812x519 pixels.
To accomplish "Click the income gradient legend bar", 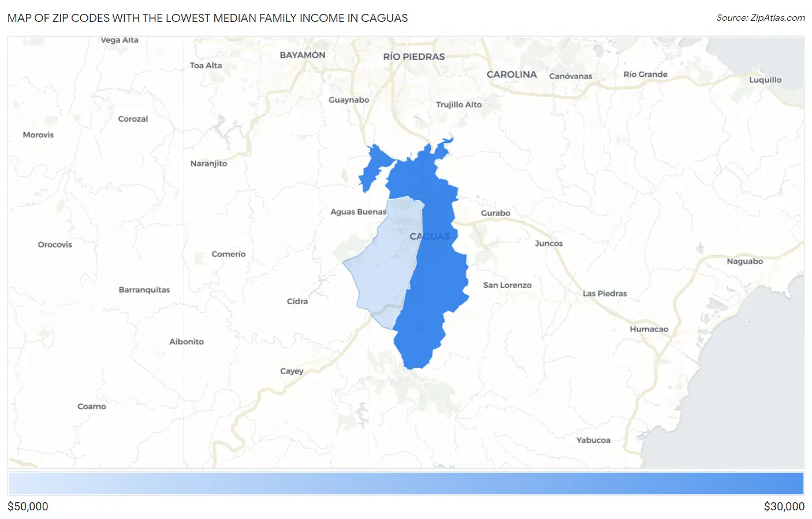I will pos(405,484).
